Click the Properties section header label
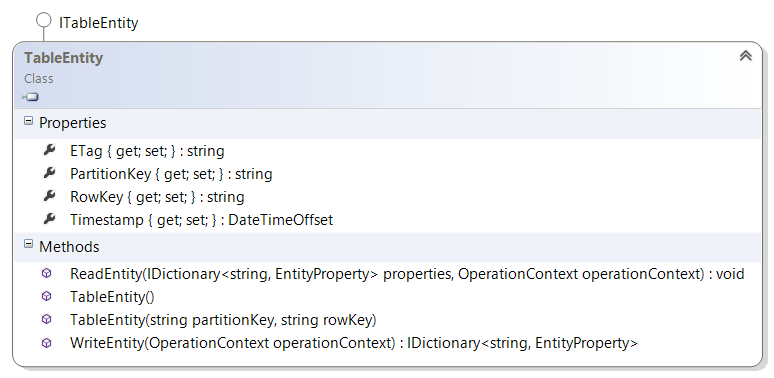The height and width of the screenshot is (378, 774). pyautogui.click(x=73, y=123)
